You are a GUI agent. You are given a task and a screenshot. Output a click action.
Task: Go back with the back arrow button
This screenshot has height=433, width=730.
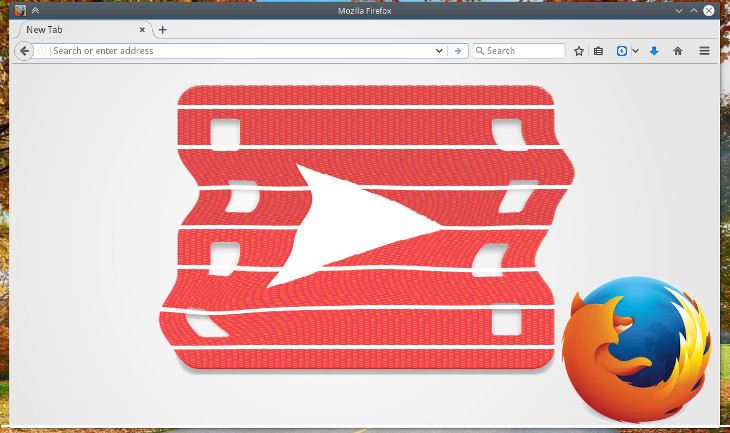point(24,51)
